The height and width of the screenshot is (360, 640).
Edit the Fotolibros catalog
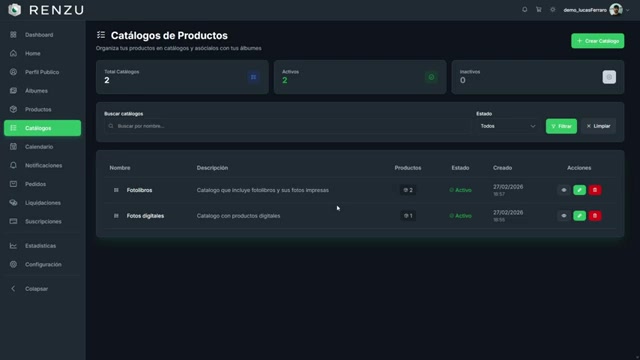[x=579, y=190]
